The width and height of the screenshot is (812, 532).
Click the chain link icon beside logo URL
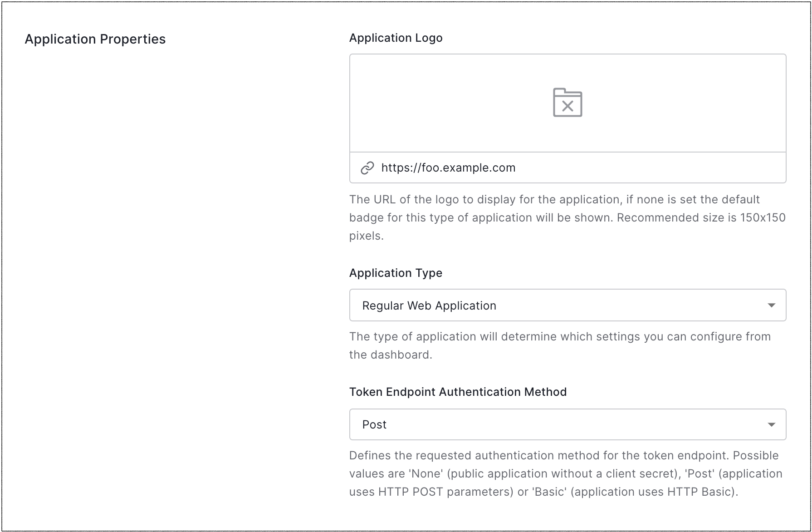click(367, 168)
